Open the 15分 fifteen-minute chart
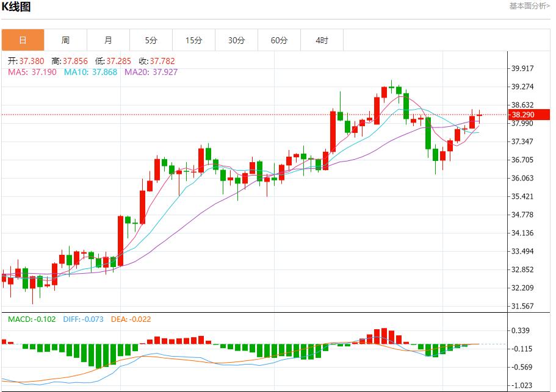Viewport: 556px width, 392px height. (194, 39)
